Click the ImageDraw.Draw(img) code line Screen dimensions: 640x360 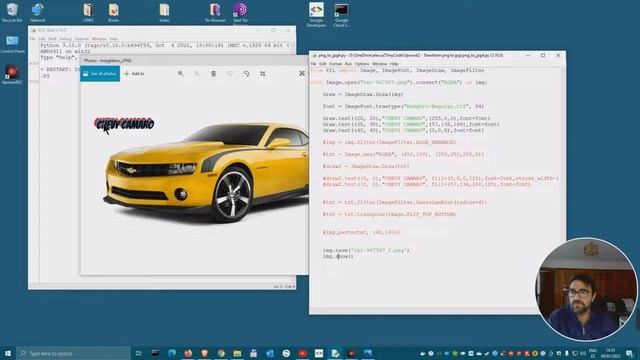pyautogui.click(x=363, y=94)
